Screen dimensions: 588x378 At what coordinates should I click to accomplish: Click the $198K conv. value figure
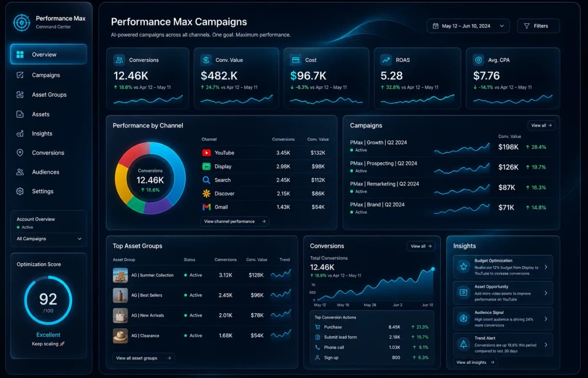pyautogui.click(x=508, y=147)
